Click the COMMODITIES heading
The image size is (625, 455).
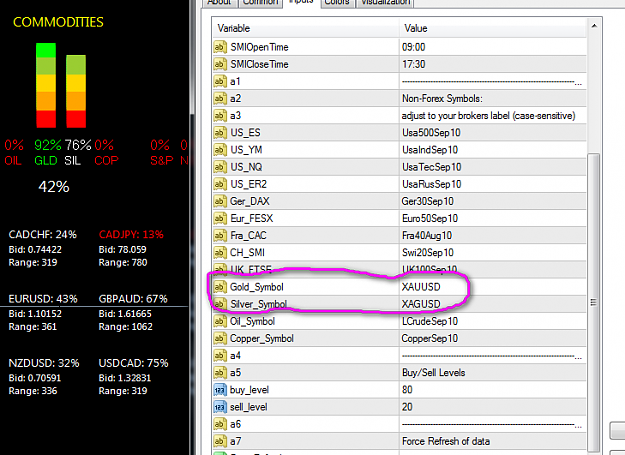point(58,22)
